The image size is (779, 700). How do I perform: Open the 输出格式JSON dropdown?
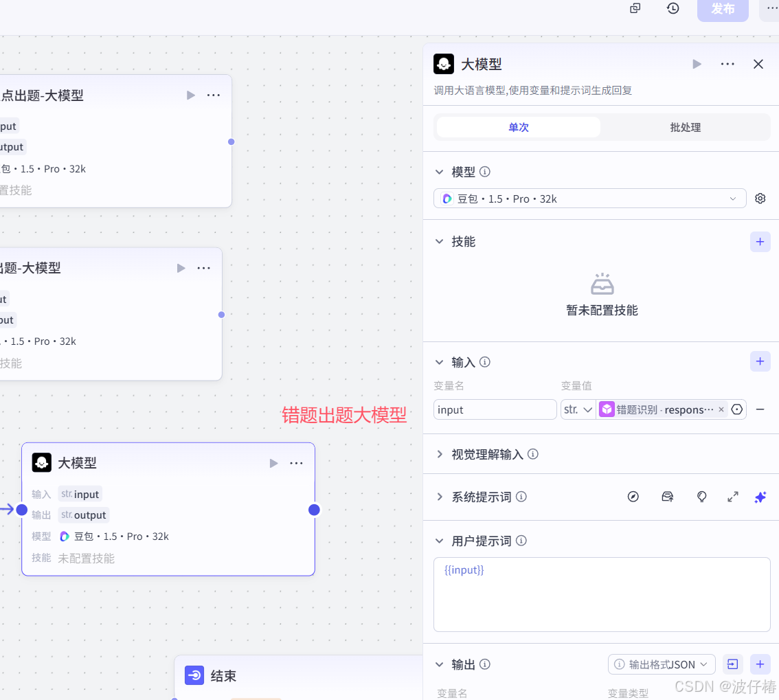660,664
